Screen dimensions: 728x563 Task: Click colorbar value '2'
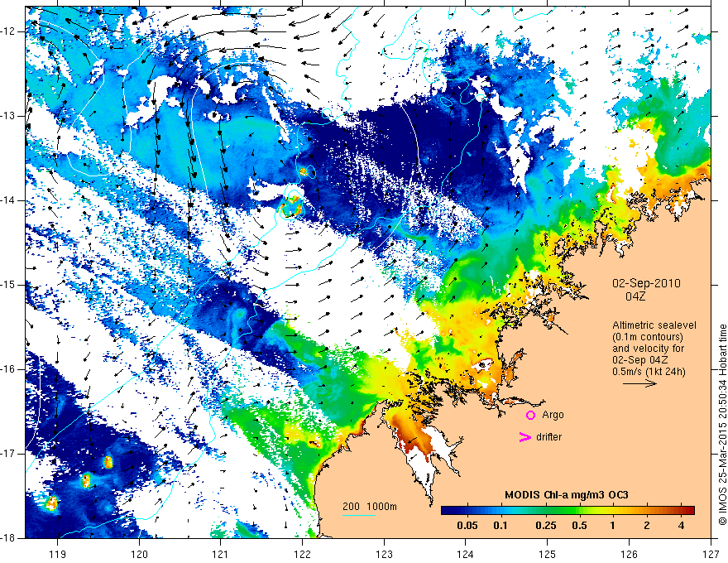click(647, 526)
